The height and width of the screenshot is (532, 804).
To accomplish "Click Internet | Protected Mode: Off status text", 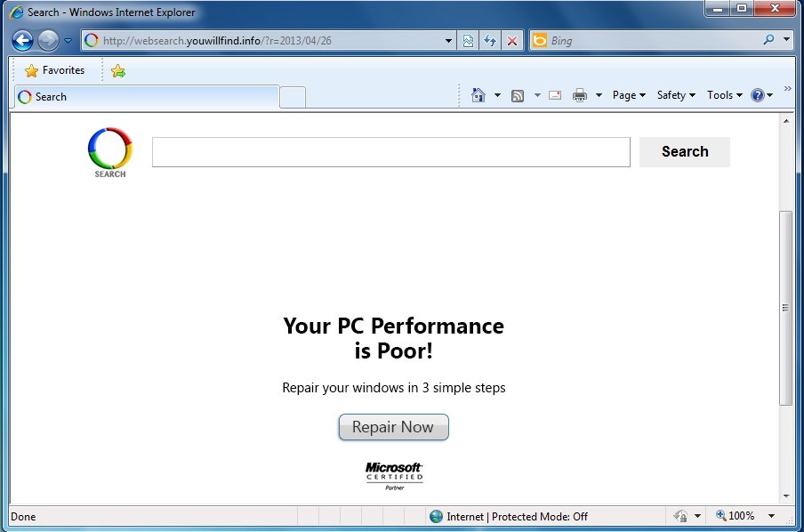I will point(517,517).
